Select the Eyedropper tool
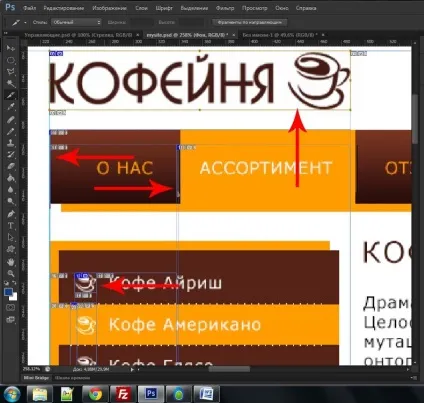This screenshot has width=424, height=403. 11,107
